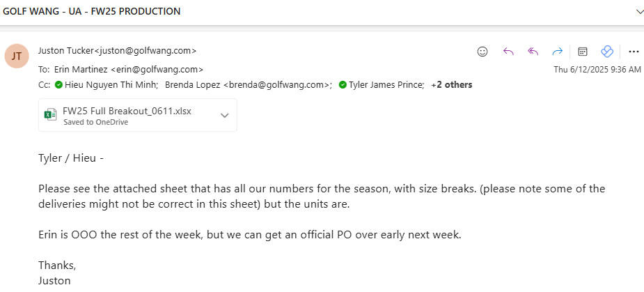Click the Reply arrow icon
Screen dimensions: 644x292
508,51
